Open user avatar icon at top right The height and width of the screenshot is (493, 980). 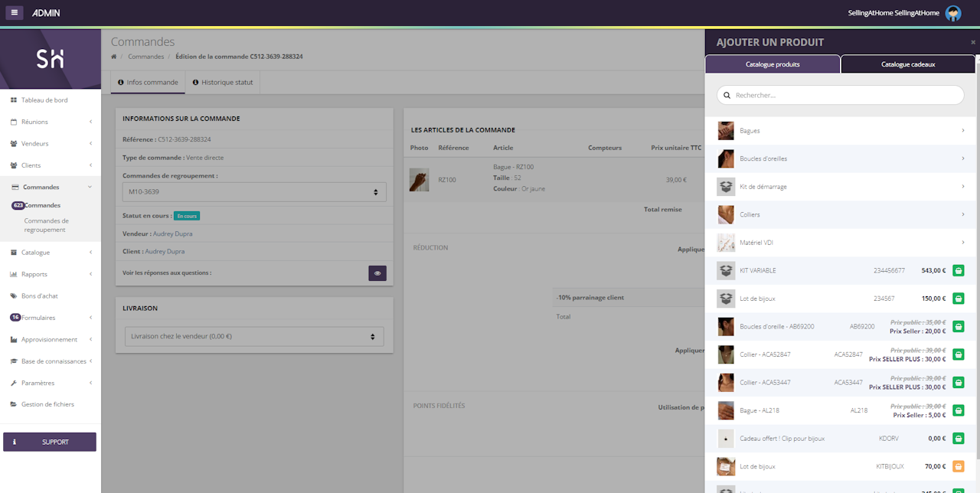[952, 13]
